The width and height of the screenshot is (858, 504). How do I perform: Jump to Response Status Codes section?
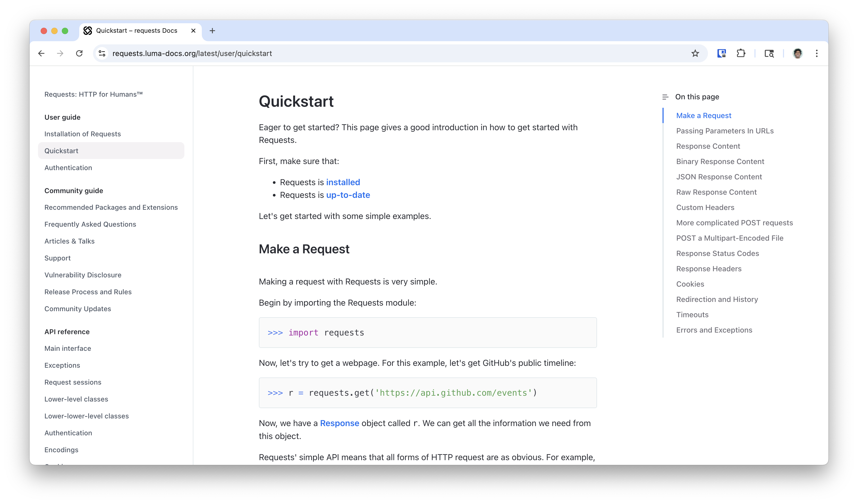click(x=717, y=253)
